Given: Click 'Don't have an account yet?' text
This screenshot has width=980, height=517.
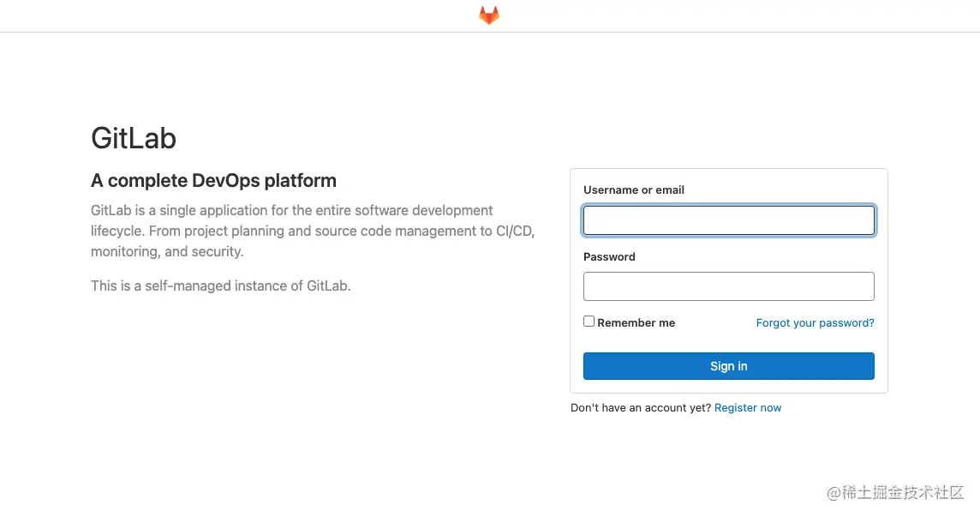Looking at the screenshot, I should [641, 408].
